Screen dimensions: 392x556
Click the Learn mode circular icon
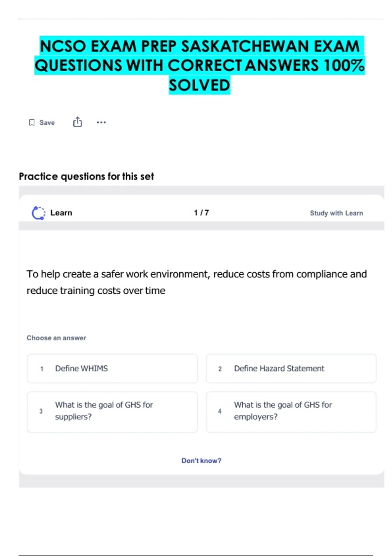point(39,213)
